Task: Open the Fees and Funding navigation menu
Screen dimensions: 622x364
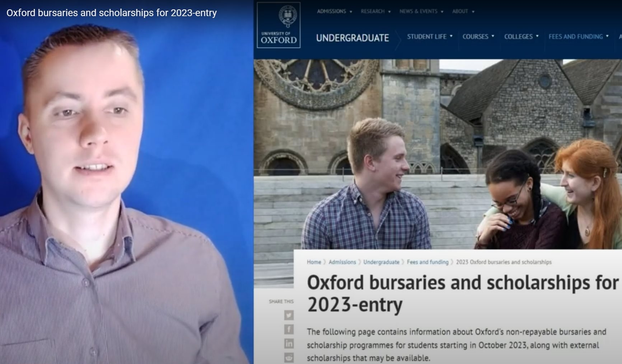Action: tap(578, 37)
